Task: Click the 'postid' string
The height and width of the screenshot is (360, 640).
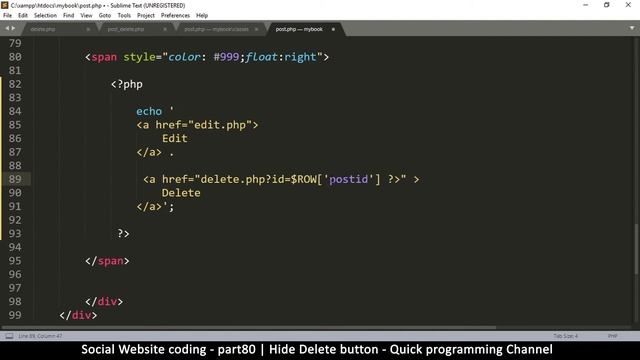Action: [x=349, y=179]
